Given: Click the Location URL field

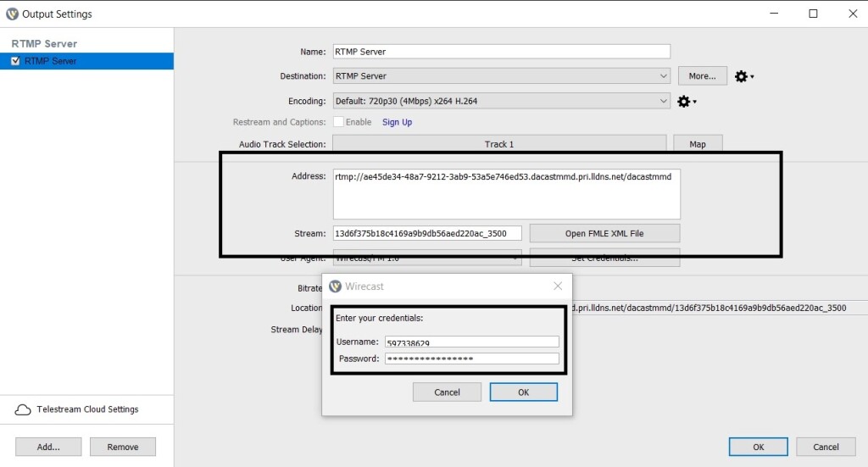Looking at the screenshot, I should click(720, 308).
